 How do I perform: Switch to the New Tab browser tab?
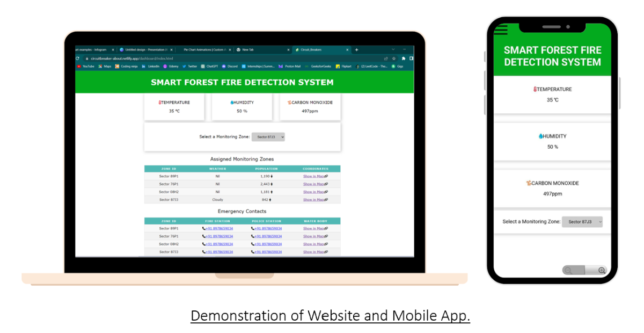[x=263, y=49]
